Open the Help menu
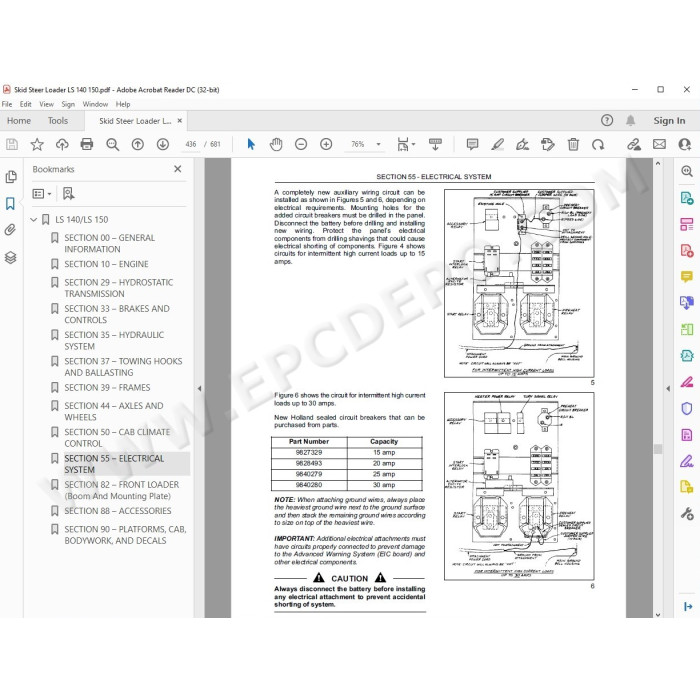 tap(123, 104)
